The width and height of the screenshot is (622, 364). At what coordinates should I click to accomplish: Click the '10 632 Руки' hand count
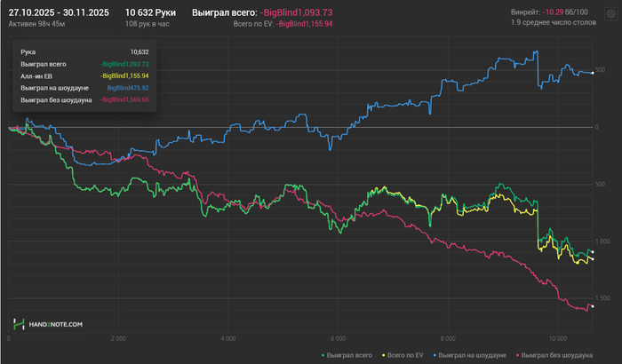pyautogui.click(x=150, y=12)
